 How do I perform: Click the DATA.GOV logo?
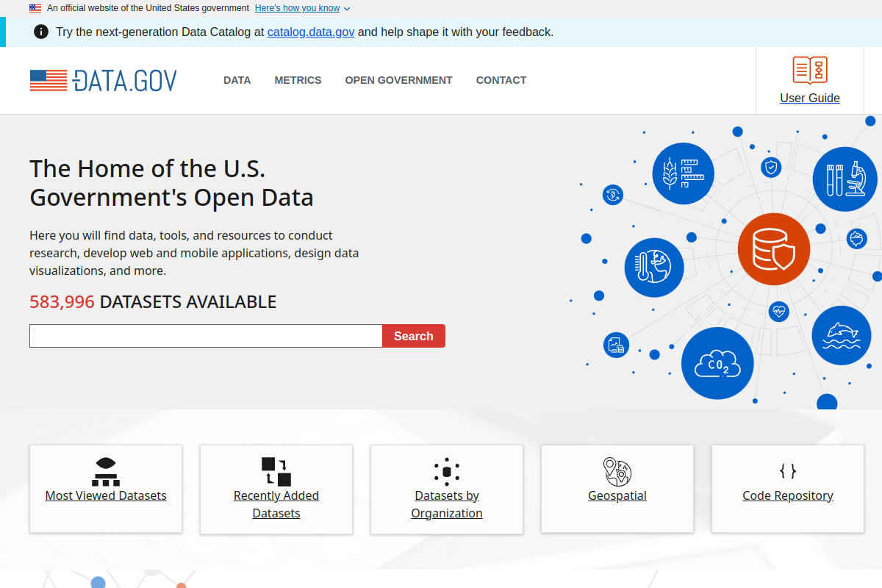[x=103, y=80]
